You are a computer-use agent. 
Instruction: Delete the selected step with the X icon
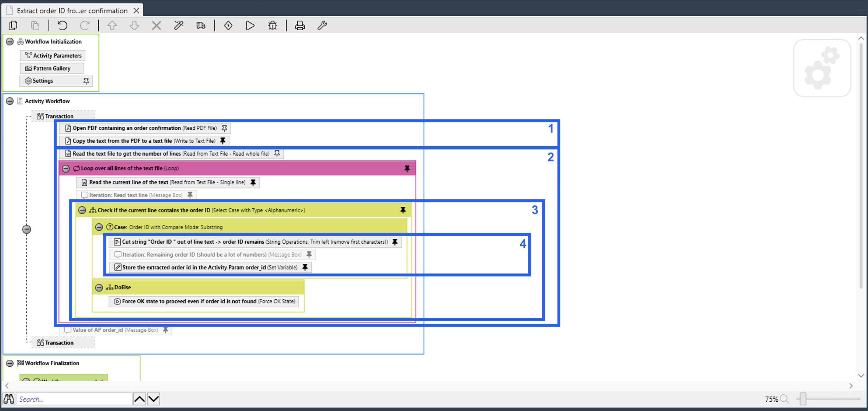click(x=156, y=25)
